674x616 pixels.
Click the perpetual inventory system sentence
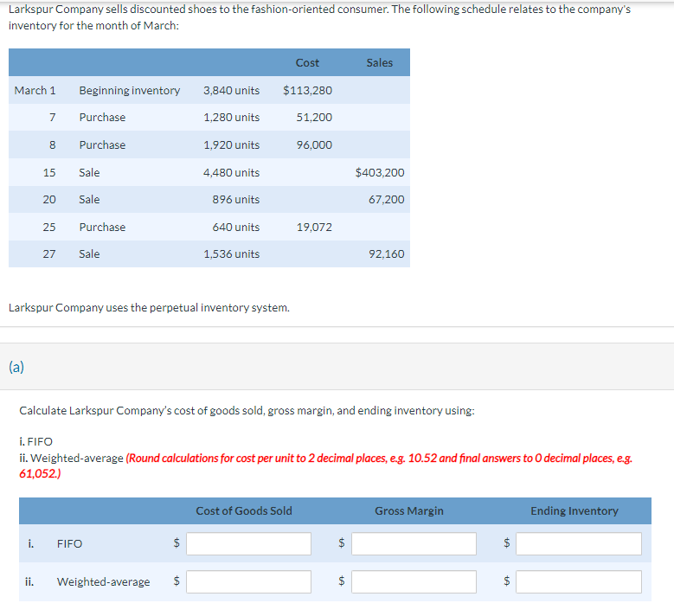click(149, 308)
